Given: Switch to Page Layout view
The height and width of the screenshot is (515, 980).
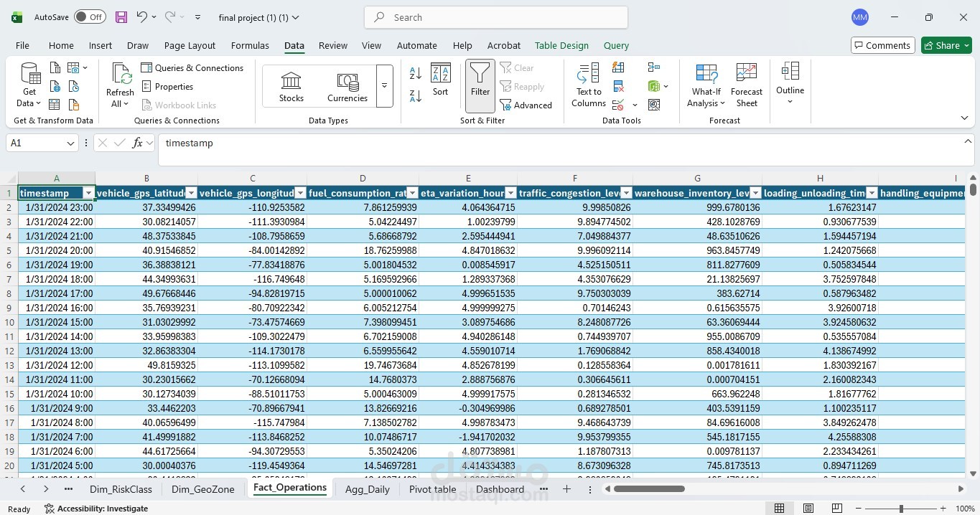Looking at the screenshot, I should [808, 509].
